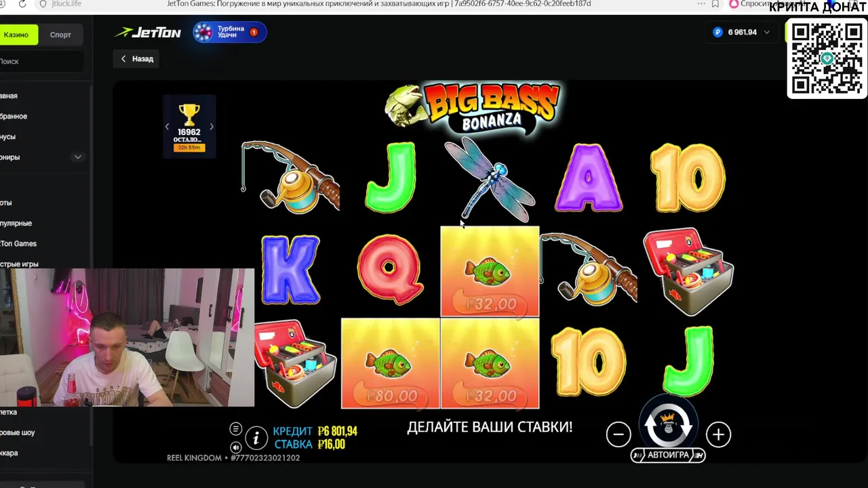868x488 pixels.
Task: Click the fish symbol worth "₽80,00"
Action: tap(391, 363)
